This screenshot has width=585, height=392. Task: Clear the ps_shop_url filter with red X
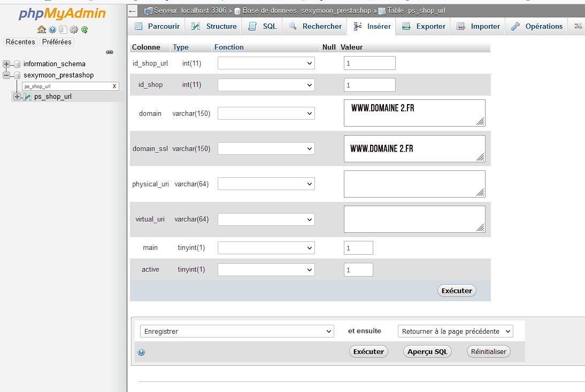tap(114, 86)
